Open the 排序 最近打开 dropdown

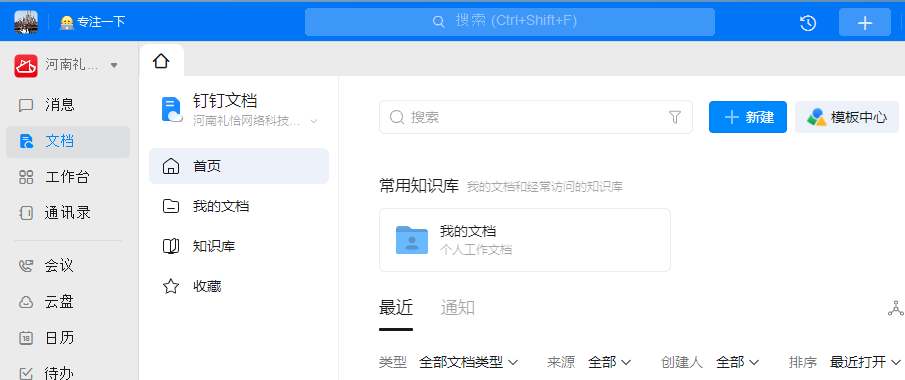coord(865,363)
